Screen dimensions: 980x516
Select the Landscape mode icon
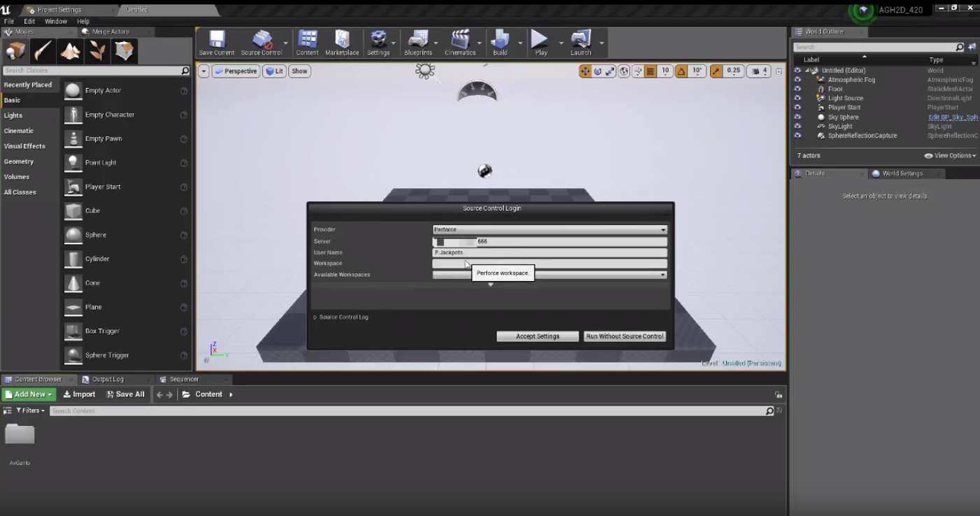click(x=70, y=51)
